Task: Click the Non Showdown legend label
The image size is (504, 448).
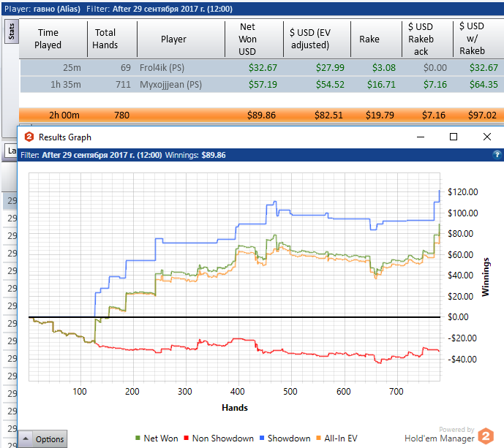Action: click(x=223, y=438)
